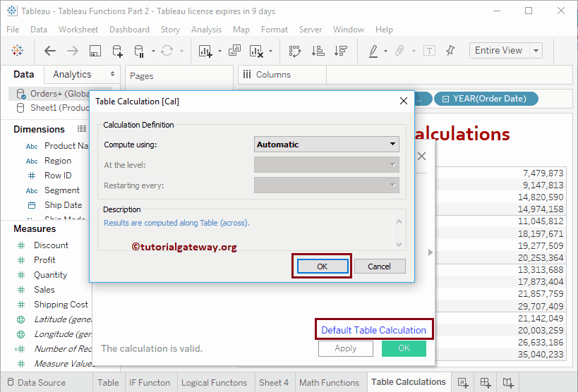Click the Show mark labels T icon
Image resolution: width=578 pixels, height=392 pixels.
(430, 51)
